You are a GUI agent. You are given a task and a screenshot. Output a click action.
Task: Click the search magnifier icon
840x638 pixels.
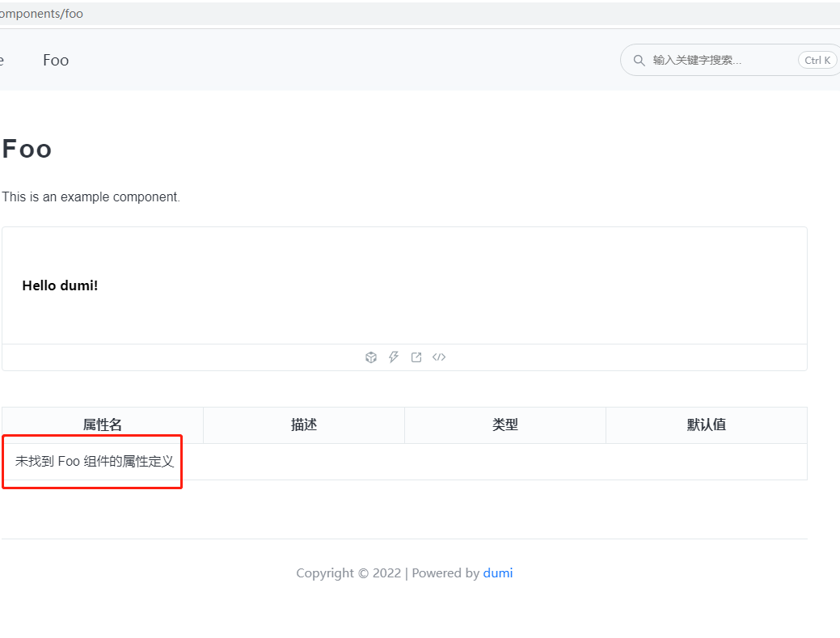(639, 60)
